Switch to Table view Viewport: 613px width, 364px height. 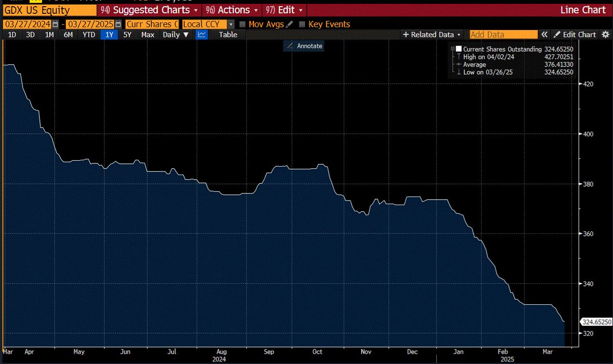click(228, 35)
